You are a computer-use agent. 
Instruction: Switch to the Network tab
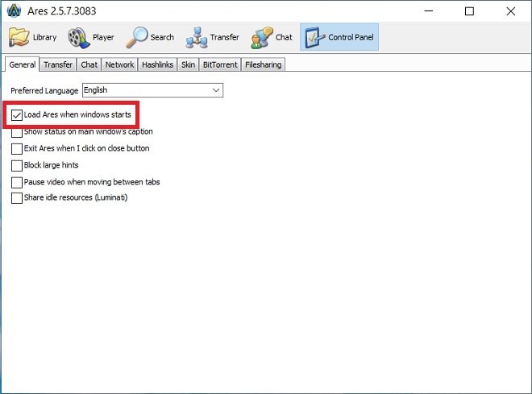coord(119,64)
